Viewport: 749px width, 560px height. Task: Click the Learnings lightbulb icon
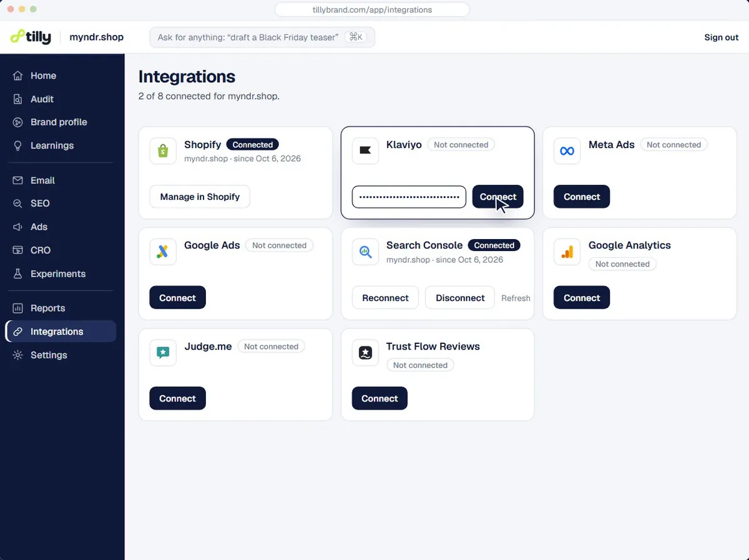coord(18,145)
